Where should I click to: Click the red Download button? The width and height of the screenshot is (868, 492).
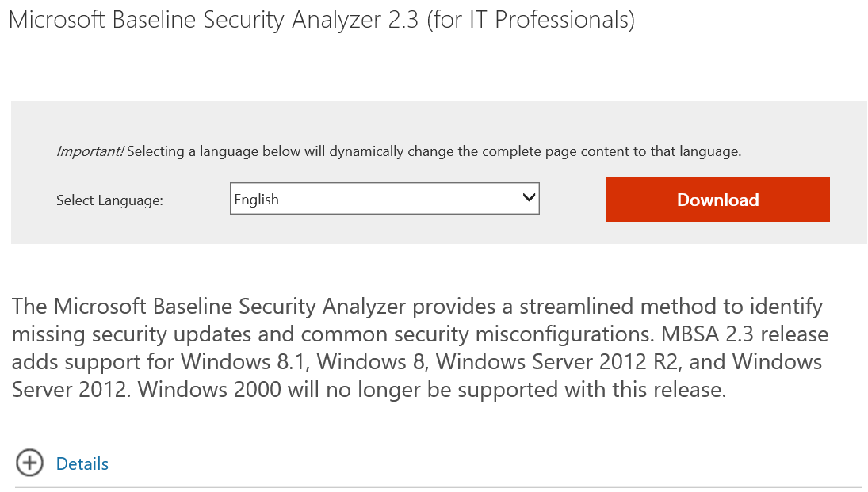pos(717,200)
